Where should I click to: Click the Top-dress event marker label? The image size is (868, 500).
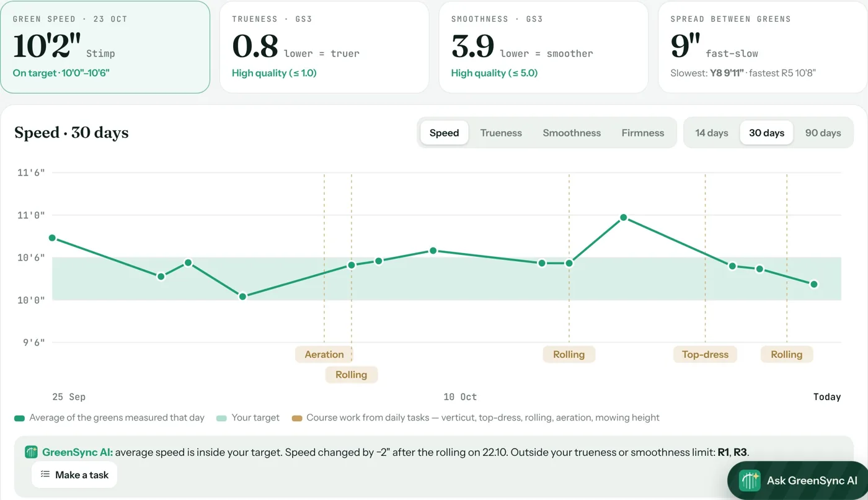(705, 355)
